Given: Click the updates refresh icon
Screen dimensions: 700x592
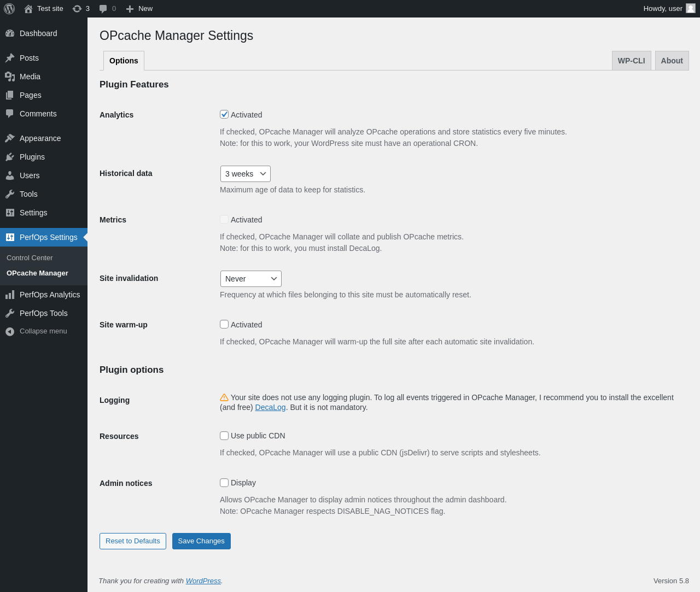Looking at the screenshot, I should tap(77, 9).
